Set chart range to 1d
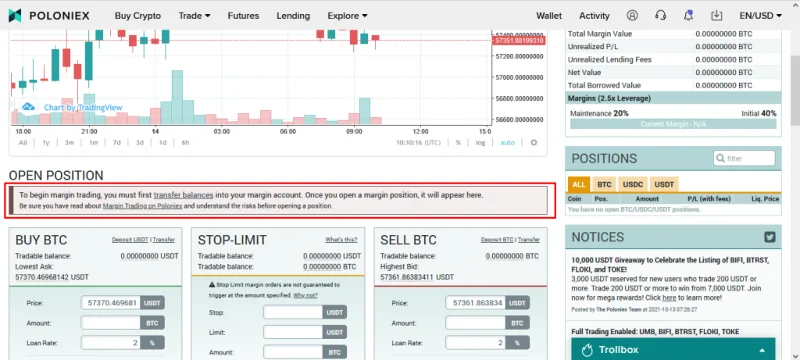 (162, 143)
